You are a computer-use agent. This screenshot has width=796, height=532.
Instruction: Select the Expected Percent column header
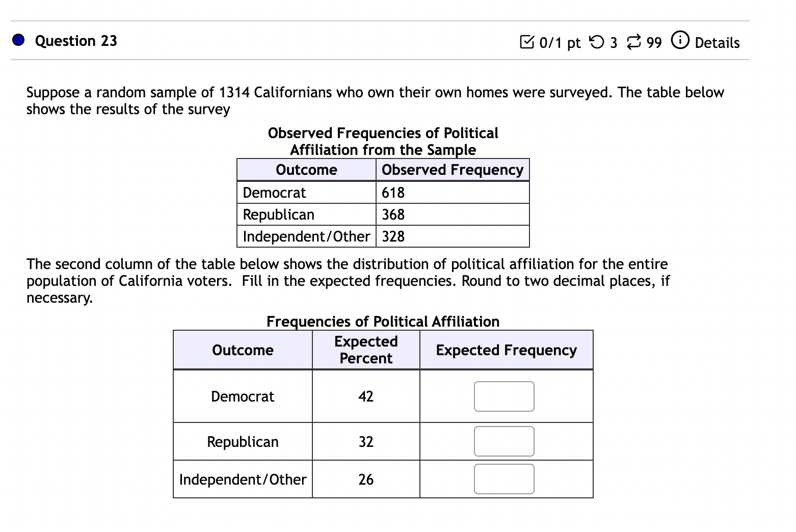(x=365, y=350)
